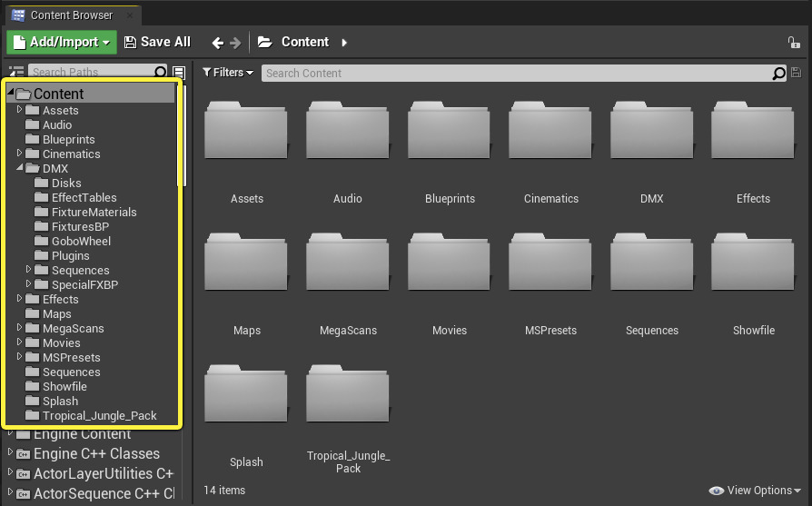Select the EffectTables subfolder

coord(84,197)
